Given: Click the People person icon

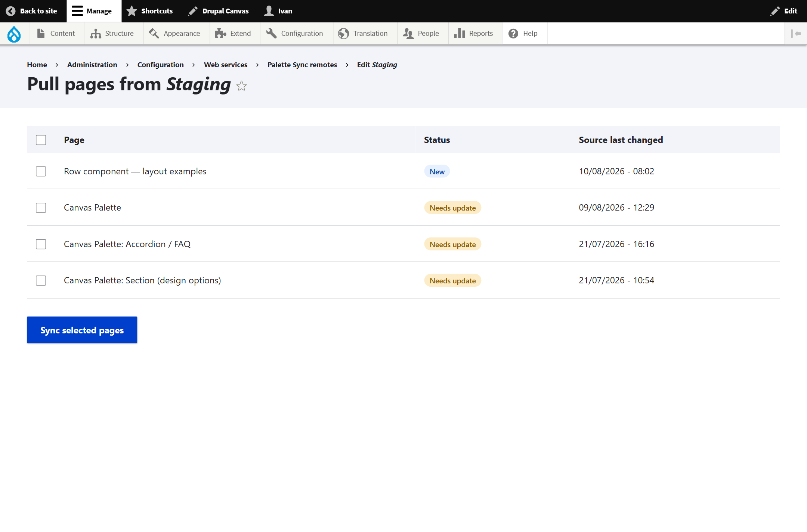Looking at the screenshot, I should click(x=408, y=34).
